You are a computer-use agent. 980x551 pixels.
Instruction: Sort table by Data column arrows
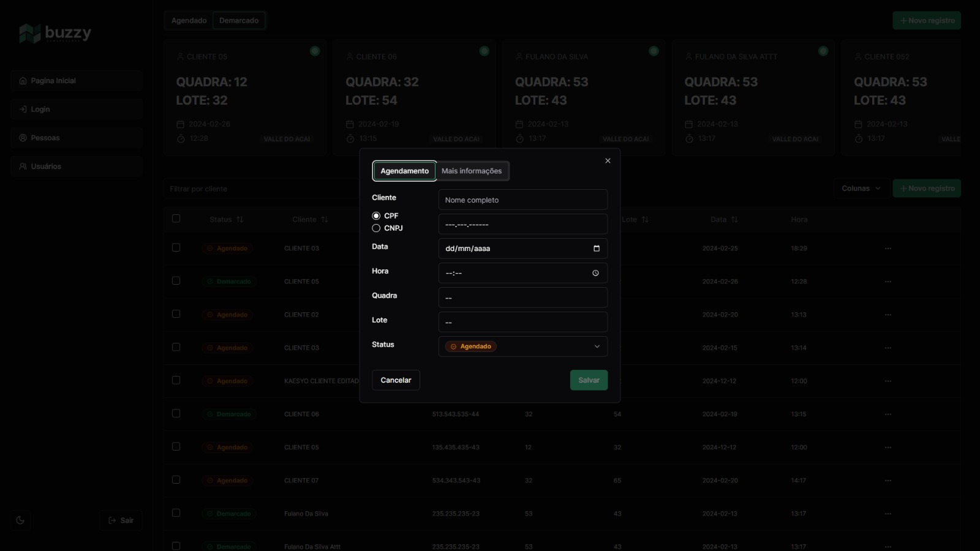click(734, 220)
